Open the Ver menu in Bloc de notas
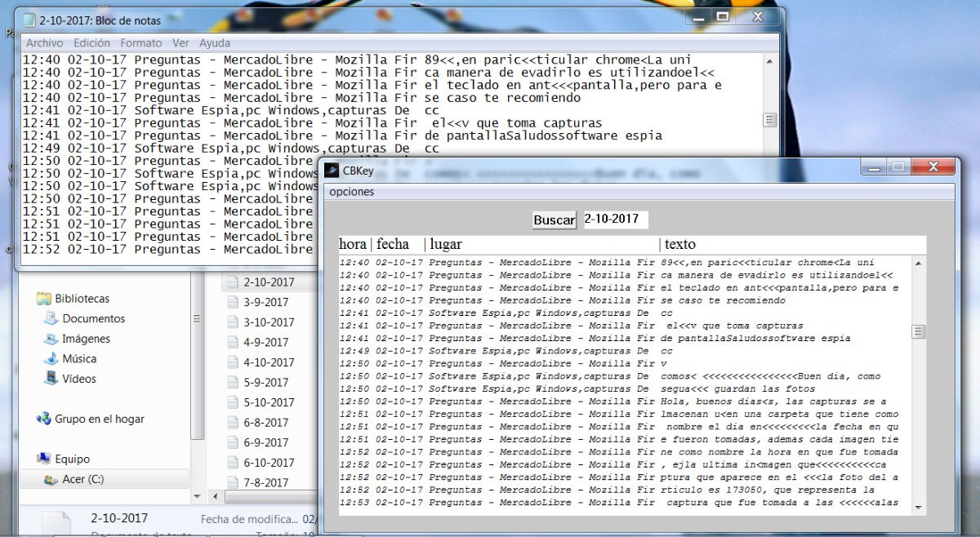980x537 pixels. click(180, 42)
